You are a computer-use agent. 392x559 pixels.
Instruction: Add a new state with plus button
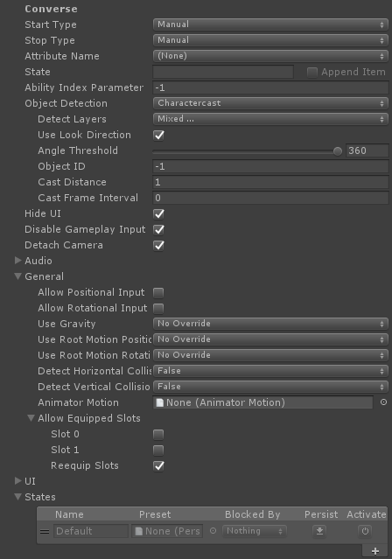(x=374, y=551)
